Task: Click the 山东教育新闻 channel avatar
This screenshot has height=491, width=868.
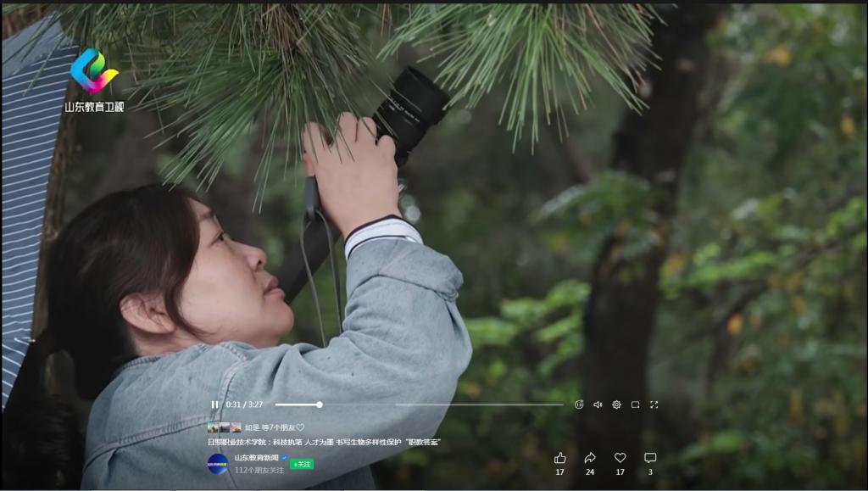Action: click(218, 463)
